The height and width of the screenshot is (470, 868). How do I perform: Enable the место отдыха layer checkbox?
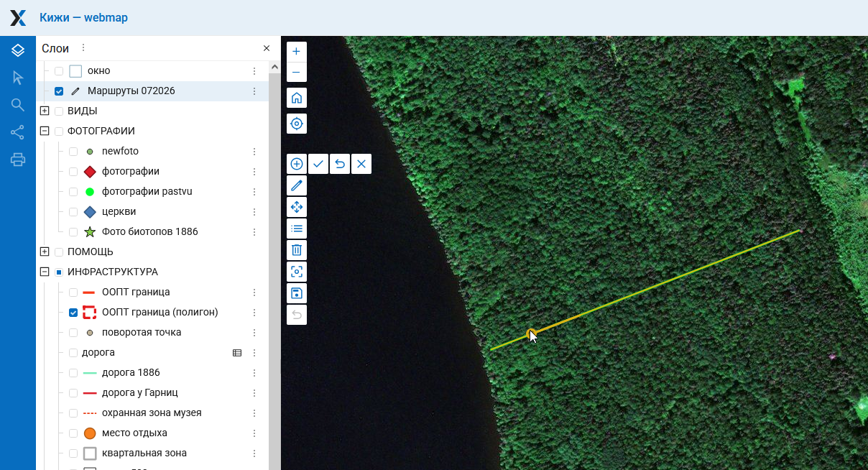(x=73, y=433)
